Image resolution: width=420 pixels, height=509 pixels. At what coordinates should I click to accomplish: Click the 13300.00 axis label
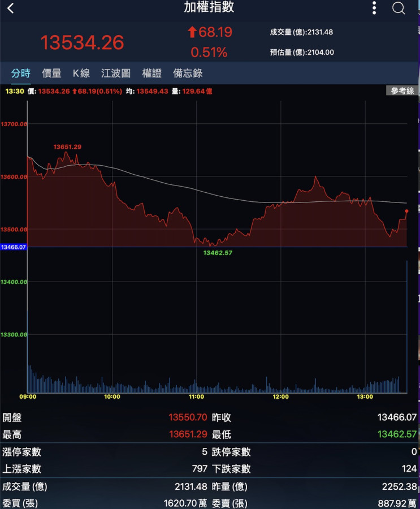point(14,334)
